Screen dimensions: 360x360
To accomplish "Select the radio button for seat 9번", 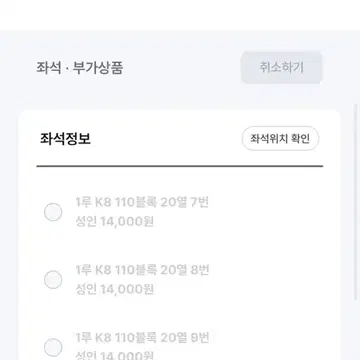I will point(53,347).
